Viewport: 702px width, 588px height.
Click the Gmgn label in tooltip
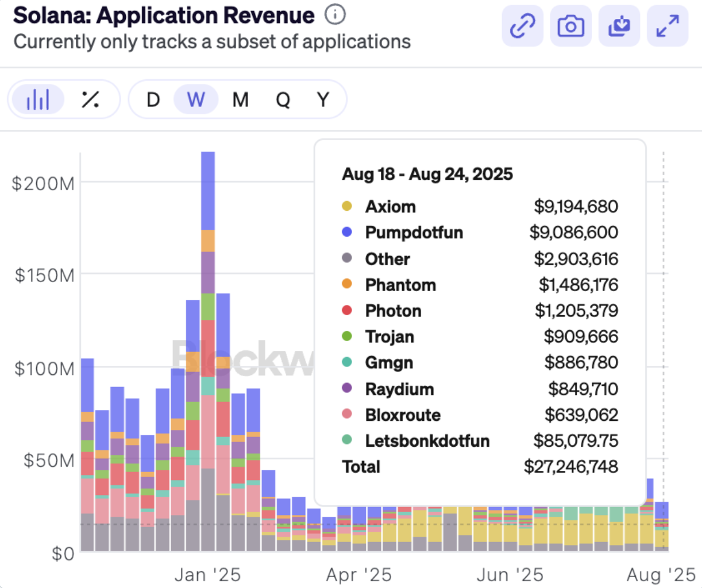389,363
